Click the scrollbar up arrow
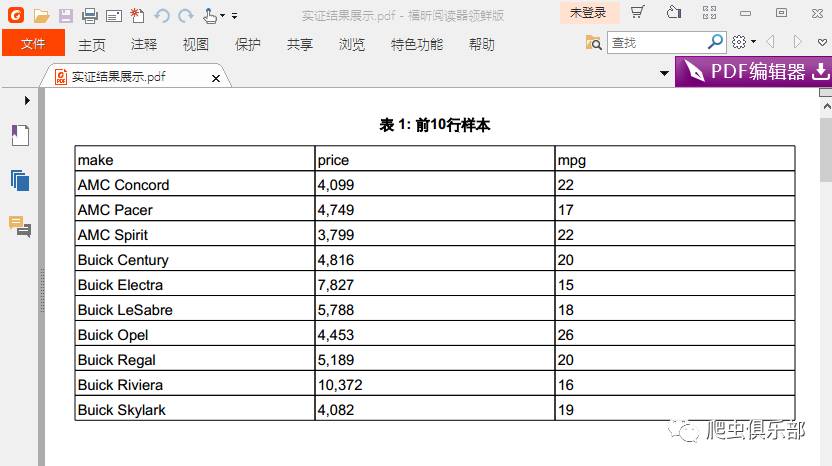This screenshot has width=832, height=466. tap(827, 107)
